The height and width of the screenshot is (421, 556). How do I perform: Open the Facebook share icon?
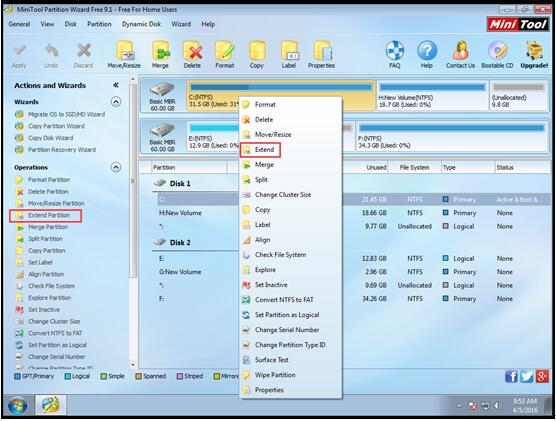coord(511,376)
